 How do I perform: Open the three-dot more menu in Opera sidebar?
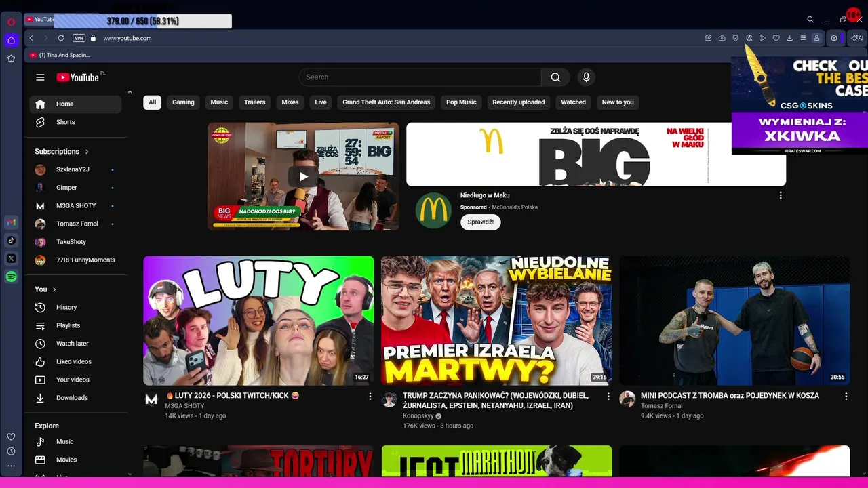tap(11, 466)
